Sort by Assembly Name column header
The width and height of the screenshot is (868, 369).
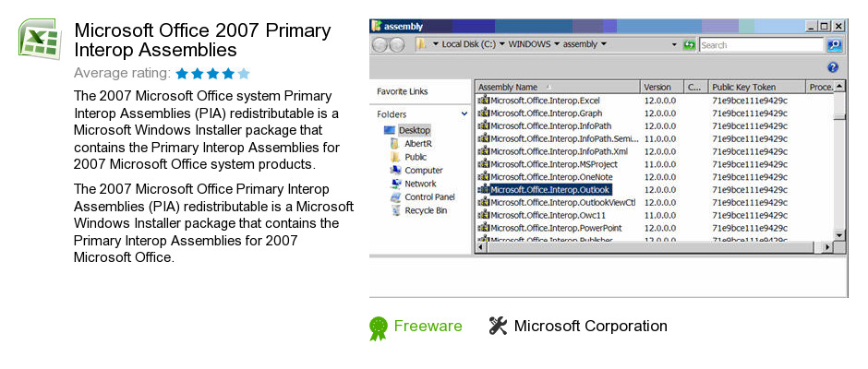tap(558, 87)
